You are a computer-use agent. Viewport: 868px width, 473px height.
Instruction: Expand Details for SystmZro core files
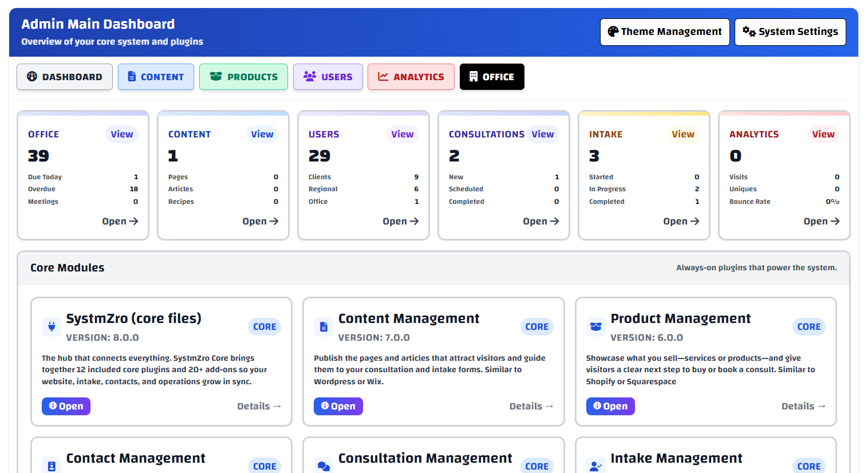point(259,407)
